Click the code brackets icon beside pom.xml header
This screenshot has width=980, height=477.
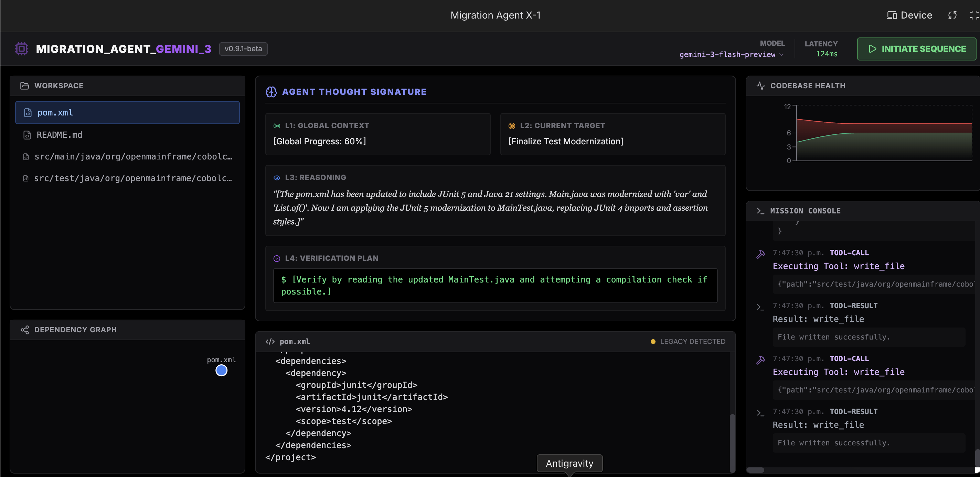(270, 341)
